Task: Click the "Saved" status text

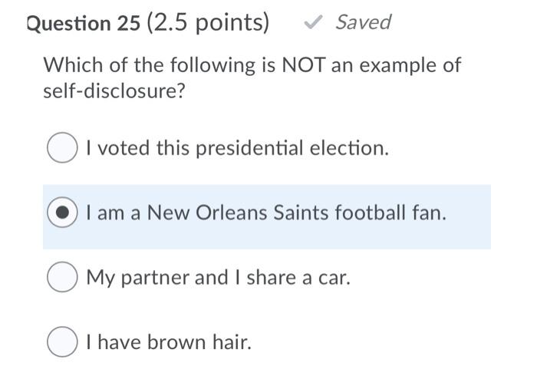Action: coord(363,23)
